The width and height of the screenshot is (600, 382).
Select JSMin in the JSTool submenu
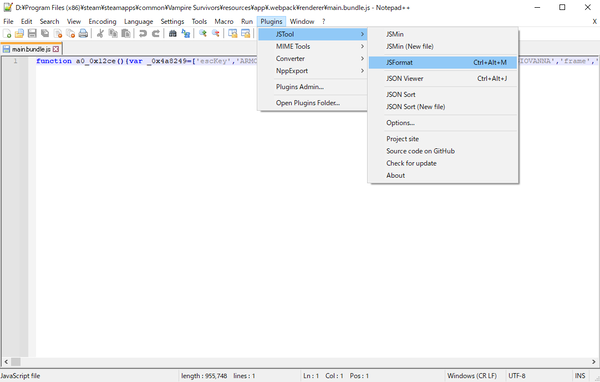pos(443,34)
